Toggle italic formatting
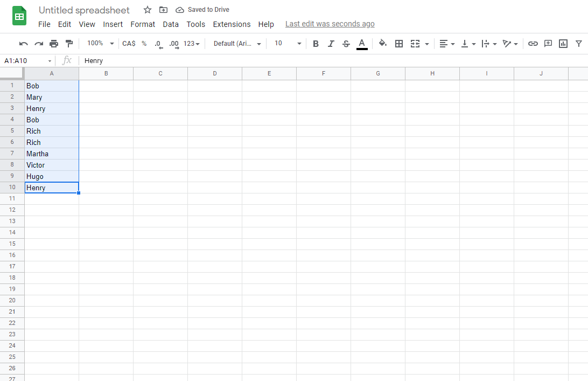 [x=331, y=43]
